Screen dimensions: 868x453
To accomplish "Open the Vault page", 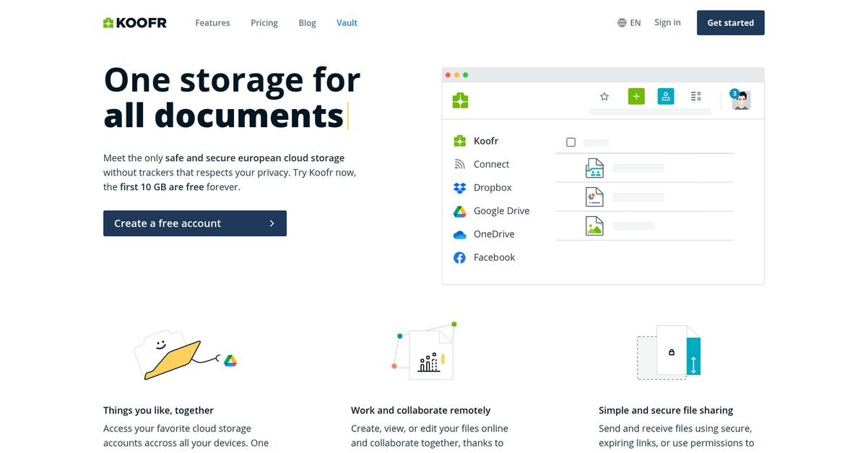I will (x=347, y=22).
